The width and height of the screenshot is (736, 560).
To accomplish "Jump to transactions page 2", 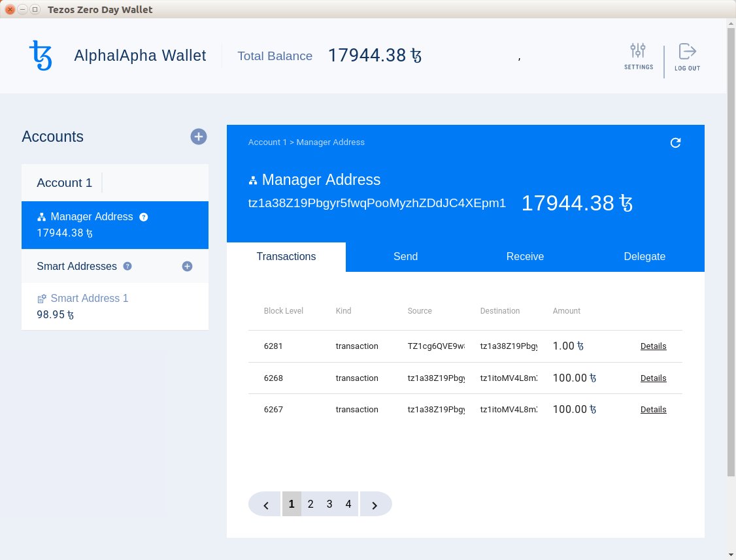I will pos(310,504).
